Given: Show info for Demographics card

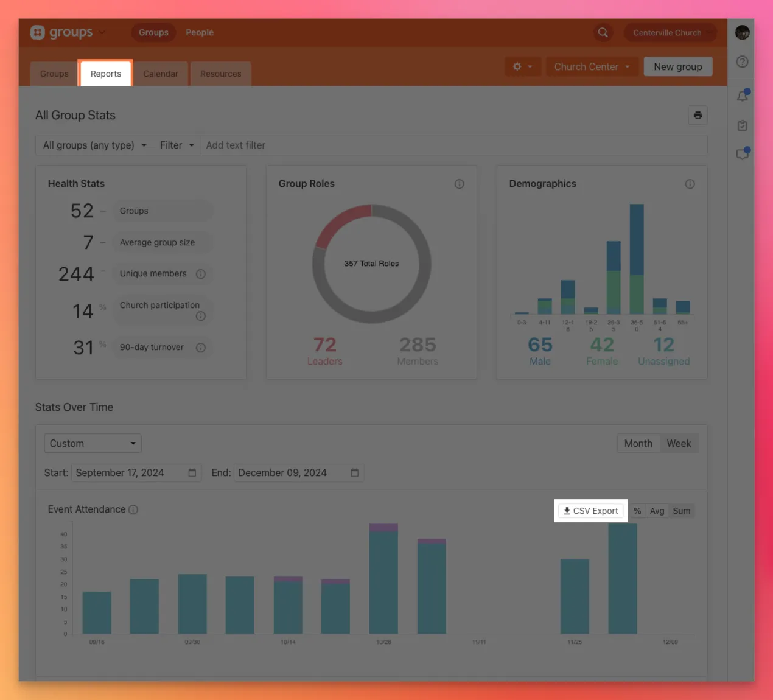Looking at the screenshot, I should [690, 184].
